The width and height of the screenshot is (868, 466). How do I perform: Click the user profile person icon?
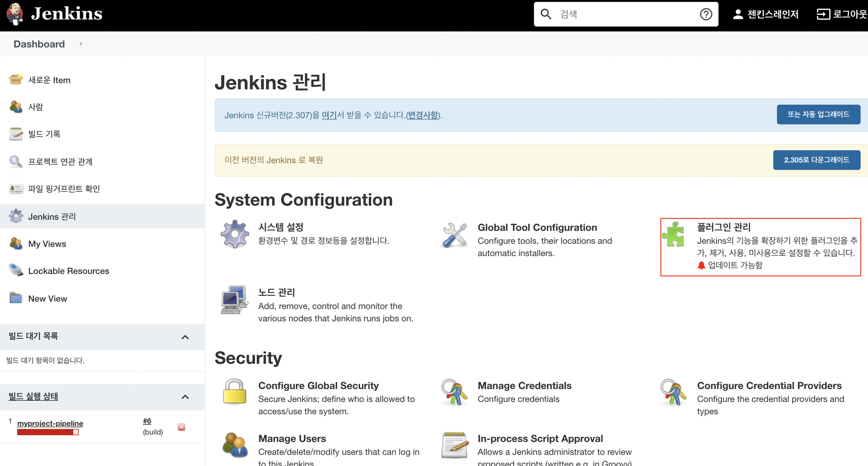click(x=738, y=14)
